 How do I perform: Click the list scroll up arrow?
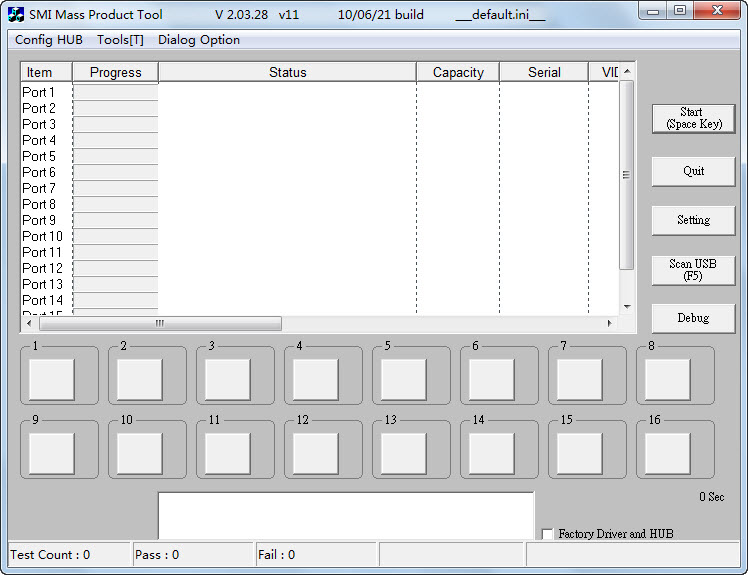tap(627, 71)
